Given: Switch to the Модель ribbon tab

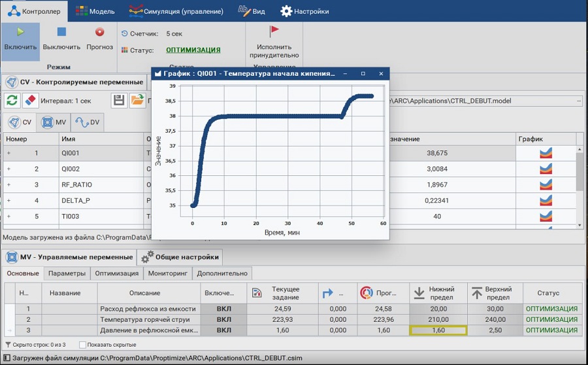Looking at the screenshot, I should point(95,11).
